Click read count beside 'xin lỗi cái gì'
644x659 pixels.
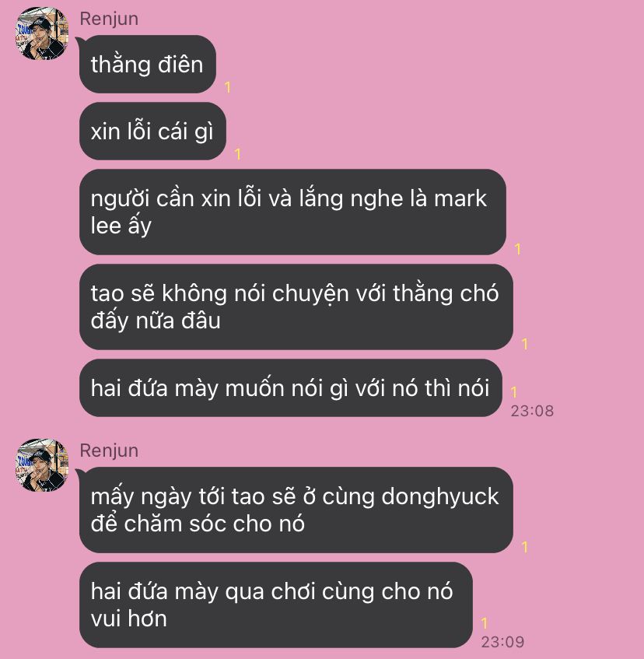click(238, 154)
